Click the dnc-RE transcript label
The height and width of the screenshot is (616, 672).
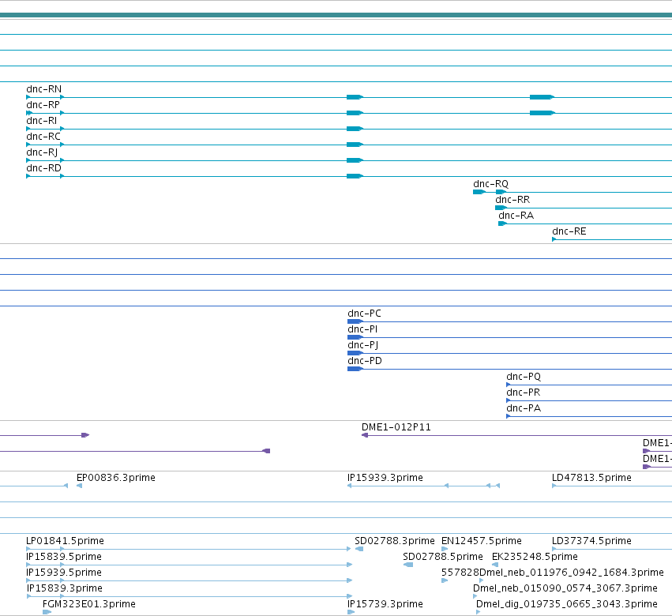[x=569, y=231]
